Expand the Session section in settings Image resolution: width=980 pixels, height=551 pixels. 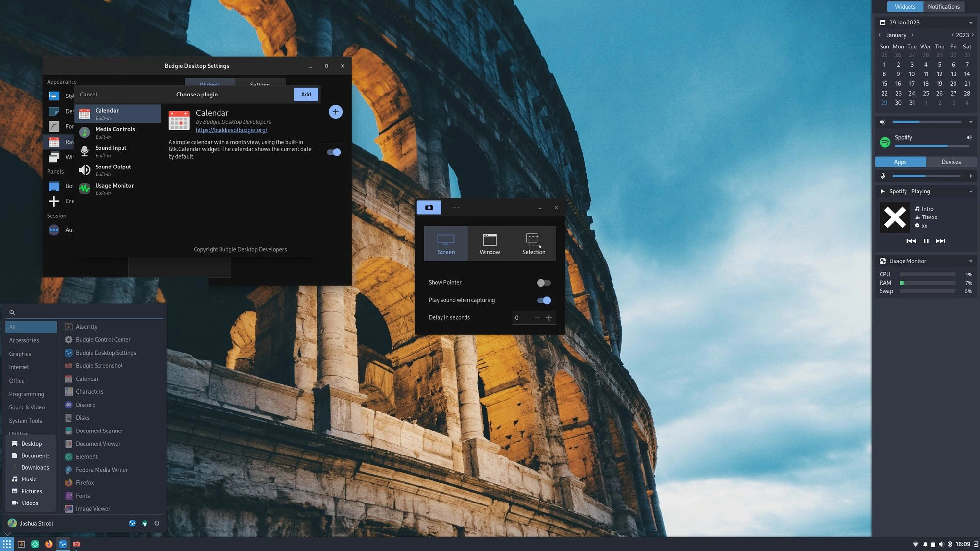point(56,216)
